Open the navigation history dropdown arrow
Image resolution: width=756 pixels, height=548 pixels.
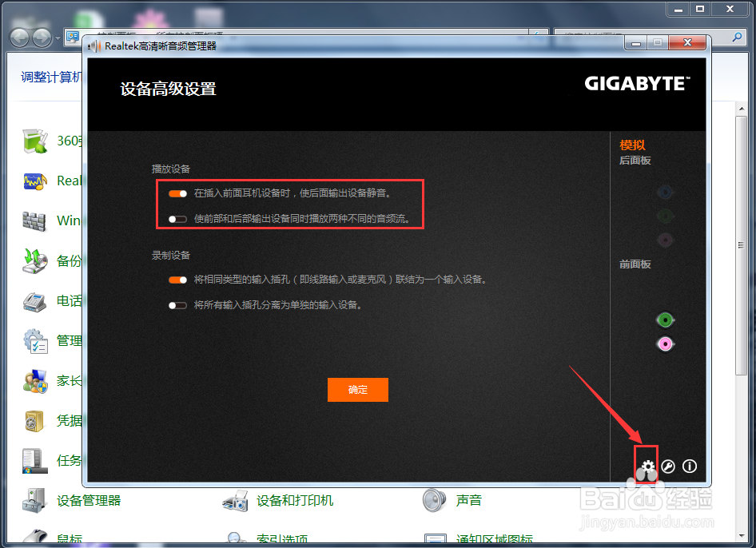pos(58,38)
